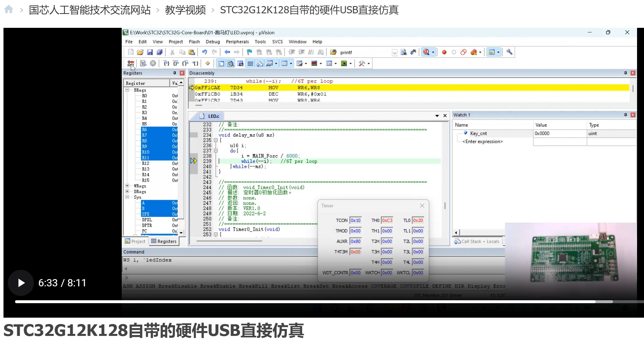Click the Open file folder icon
644x342 pixels.
tap(140, 52)
